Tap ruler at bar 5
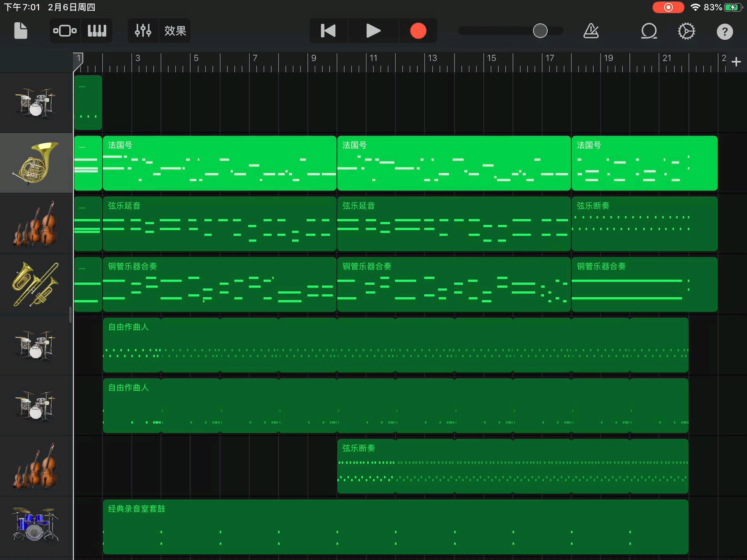The image size is (747, 560). 196,58
